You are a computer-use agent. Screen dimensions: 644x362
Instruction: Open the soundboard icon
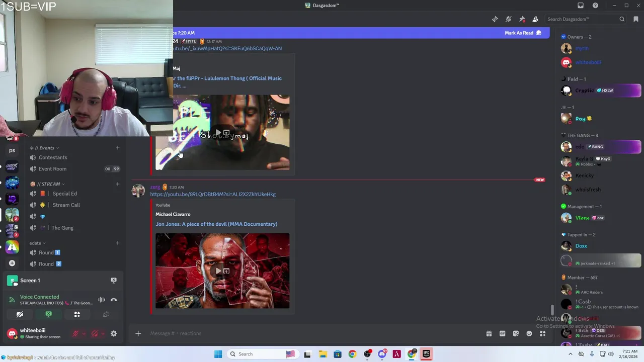(106, 314)
